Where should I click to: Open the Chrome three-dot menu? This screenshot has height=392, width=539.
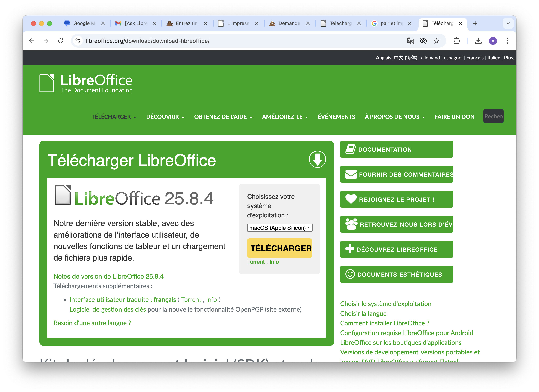[507, 41]
